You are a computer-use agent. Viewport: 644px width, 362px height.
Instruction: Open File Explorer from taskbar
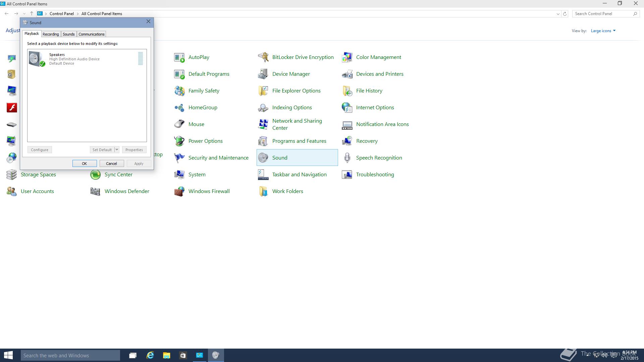click(166, 355)
